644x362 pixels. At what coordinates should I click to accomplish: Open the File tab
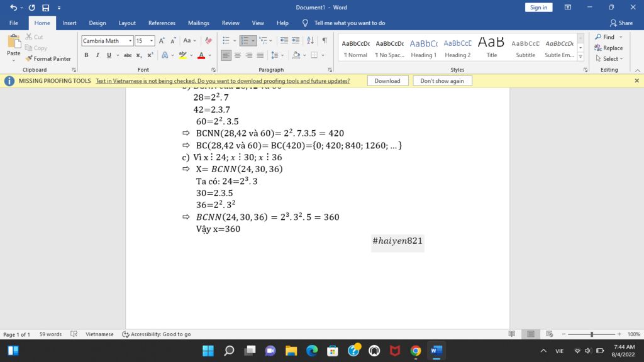pyautogui.click(x=14, y=23)
